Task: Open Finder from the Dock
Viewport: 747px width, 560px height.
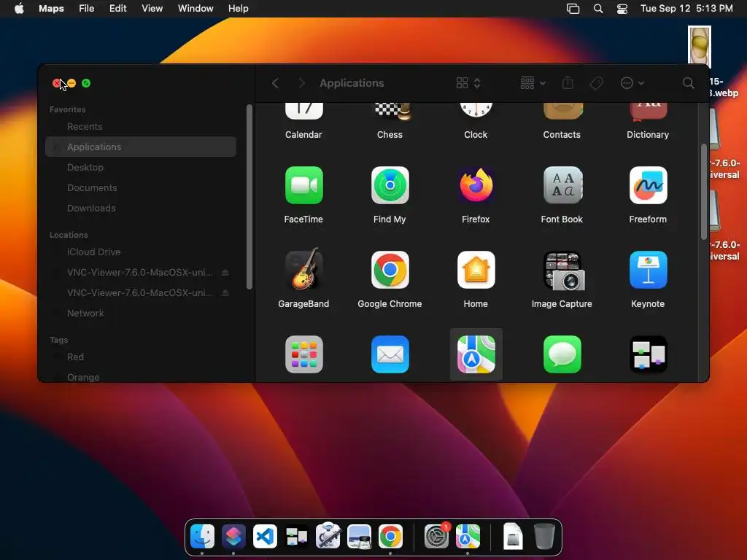Action: click(x=202, y=536)
